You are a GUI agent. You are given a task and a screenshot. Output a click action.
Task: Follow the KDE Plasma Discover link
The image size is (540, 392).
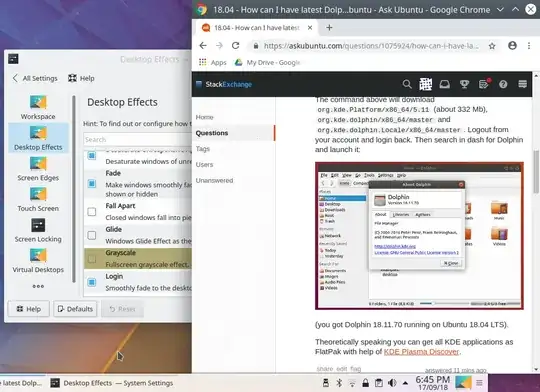421,352
